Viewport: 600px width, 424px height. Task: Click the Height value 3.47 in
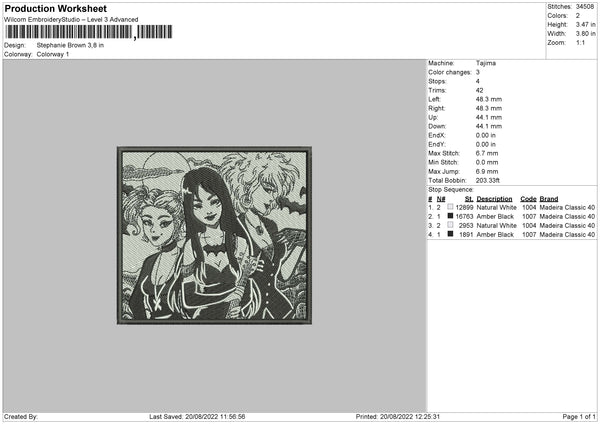point(585,24)
